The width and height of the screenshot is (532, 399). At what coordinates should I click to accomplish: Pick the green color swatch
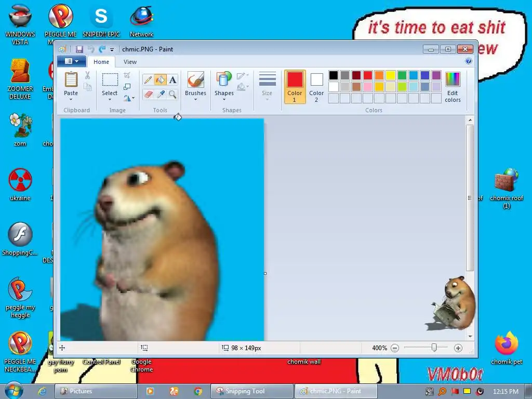pos(402,75)
